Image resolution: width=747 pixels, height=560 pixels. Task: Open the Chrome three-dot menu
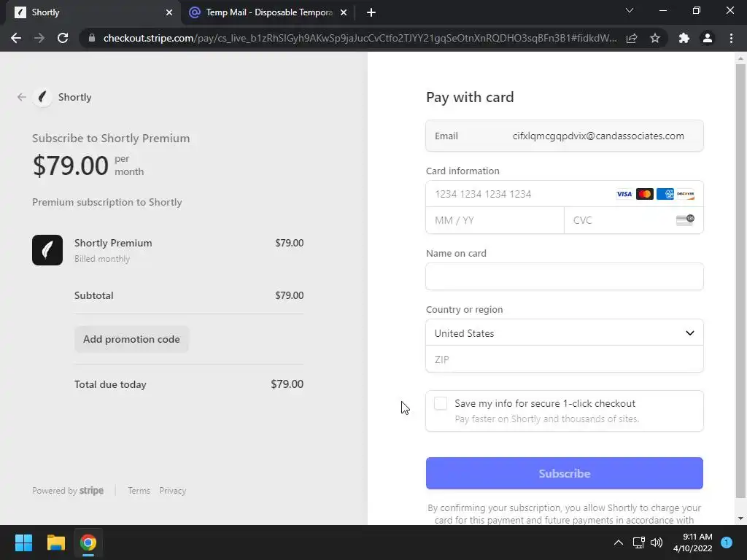click(731, 38)
